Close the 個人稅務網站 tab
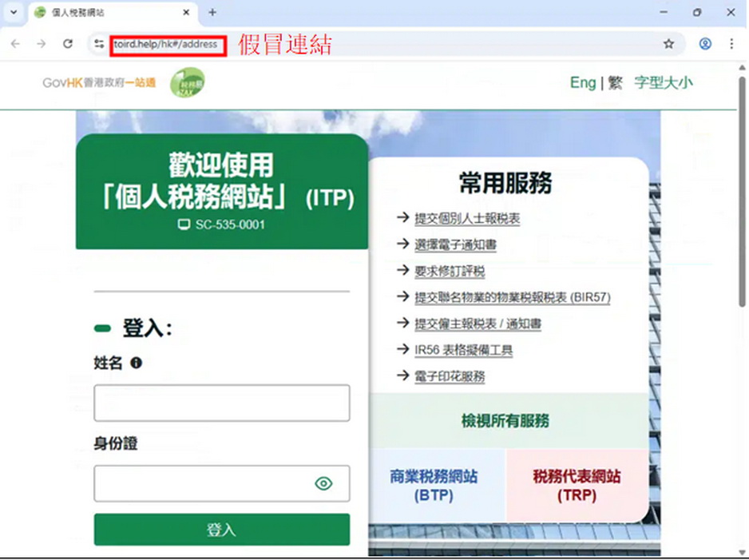 [x=186, y=13]
